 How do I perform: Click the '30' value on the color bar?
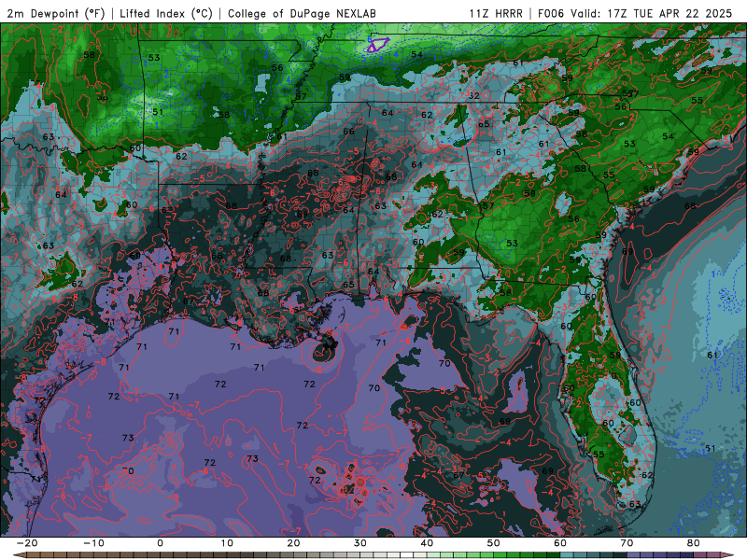click(360, 543)
